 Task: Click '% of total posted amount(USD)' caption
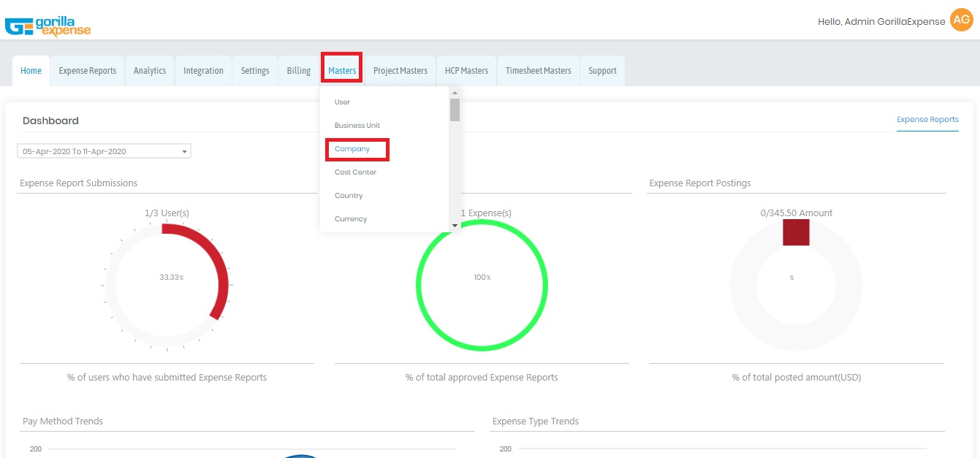tap(797, 378)
